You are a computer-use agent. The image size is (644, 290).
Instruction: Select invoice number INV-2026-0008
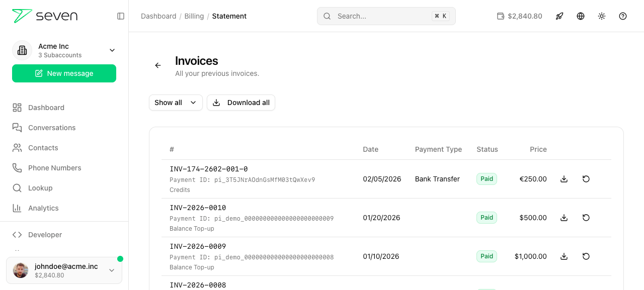pos(198,285)
